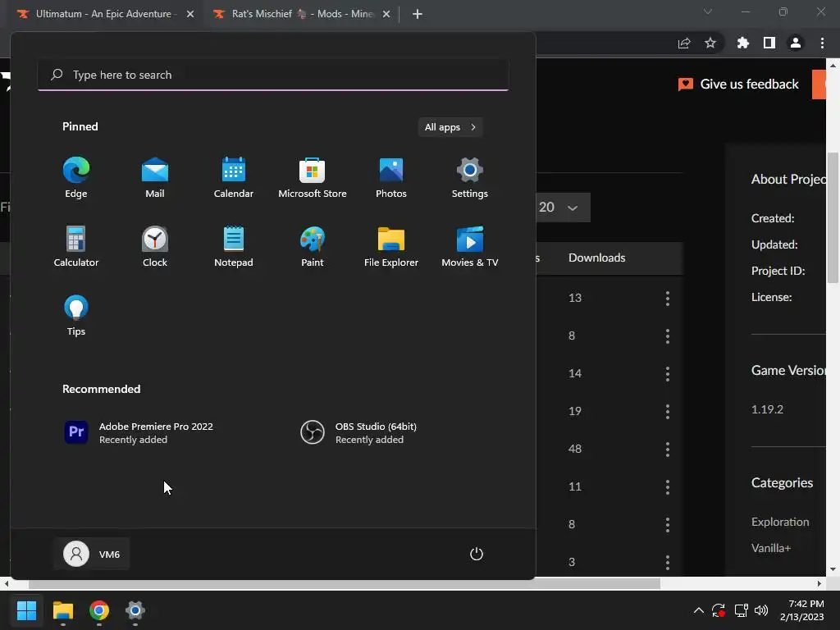Show hidden system tray icons
Image resolution: width=840 pixels, height=630 pixels.
[x=699, y=610]
